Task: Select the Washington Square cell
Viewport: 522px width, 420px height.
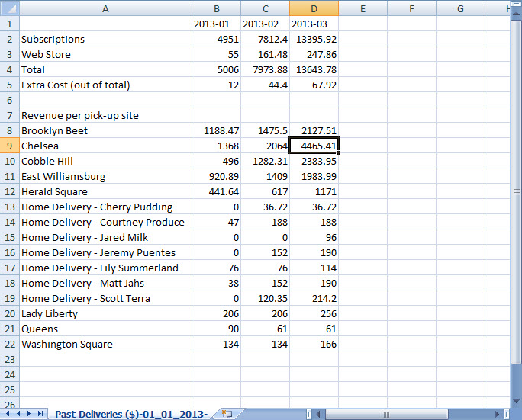Action: click(105, 344)
